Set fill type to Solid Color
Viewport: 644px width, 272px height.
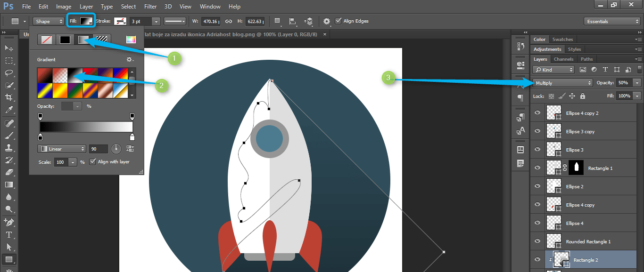click(65, 40)
